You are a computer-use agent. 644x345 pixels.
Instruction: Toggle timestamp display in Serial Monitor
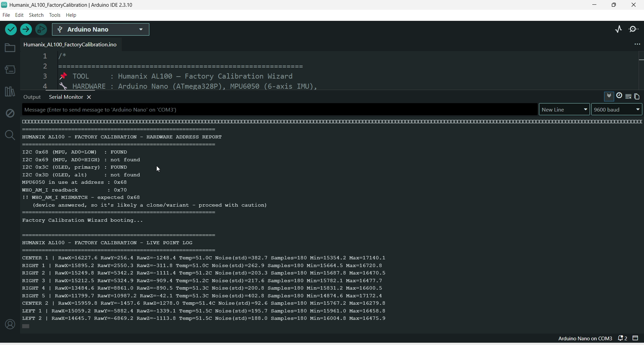tap(619, 96)
